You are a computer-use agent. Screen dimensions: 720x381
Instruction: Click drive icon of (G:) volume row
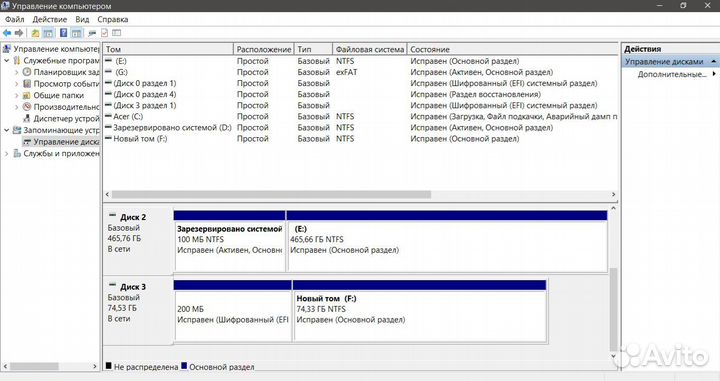tap(108, 72)
